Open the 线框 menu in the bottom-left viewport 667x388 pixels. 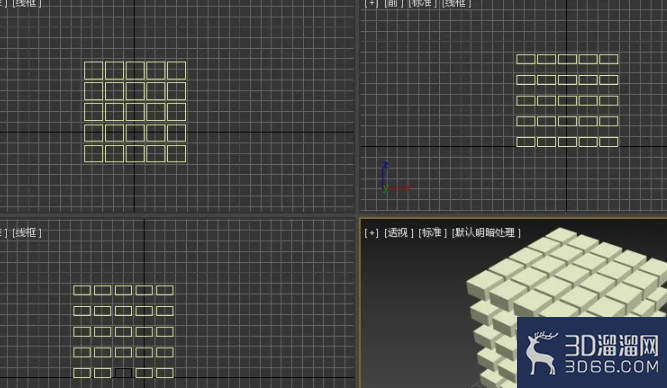click(27, 233)
